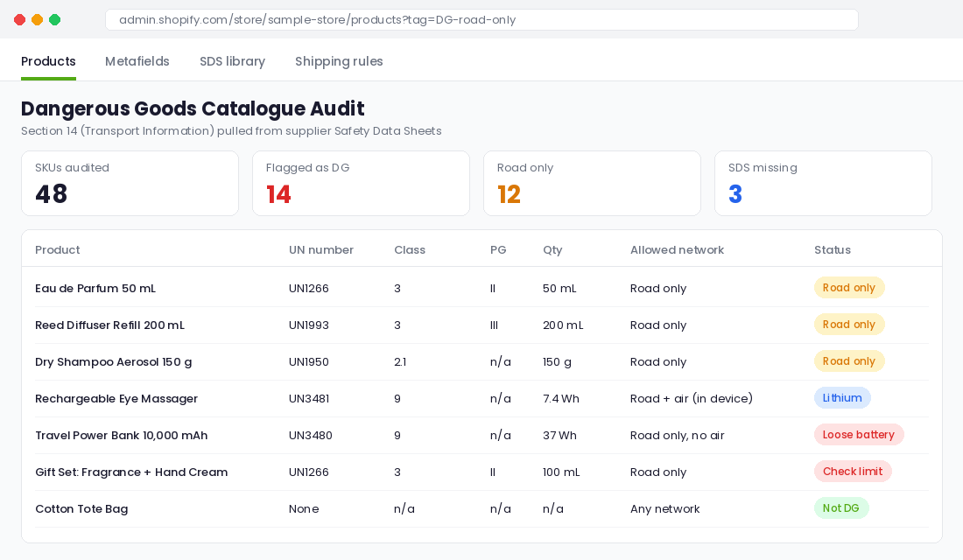Select the SKUs audited summary card
963x560 pixels.
click(130, 183)
